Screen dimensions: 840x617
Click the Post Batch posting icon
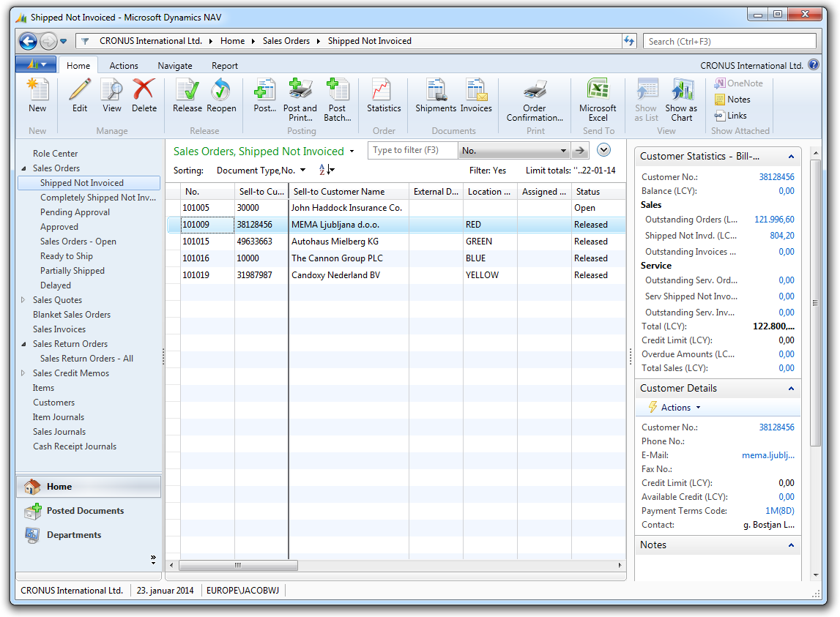click(338, 96)
